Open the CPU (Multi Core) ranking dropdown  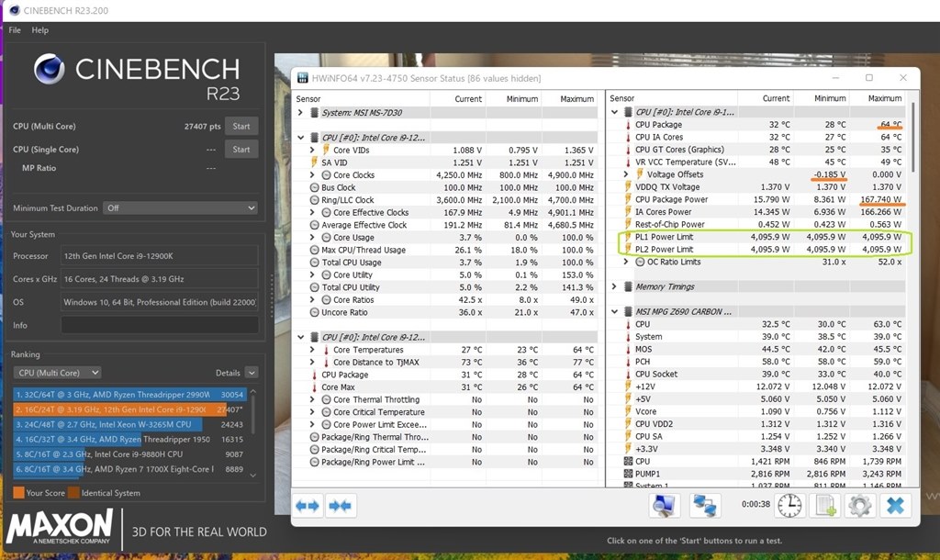[x=58, y=373]
